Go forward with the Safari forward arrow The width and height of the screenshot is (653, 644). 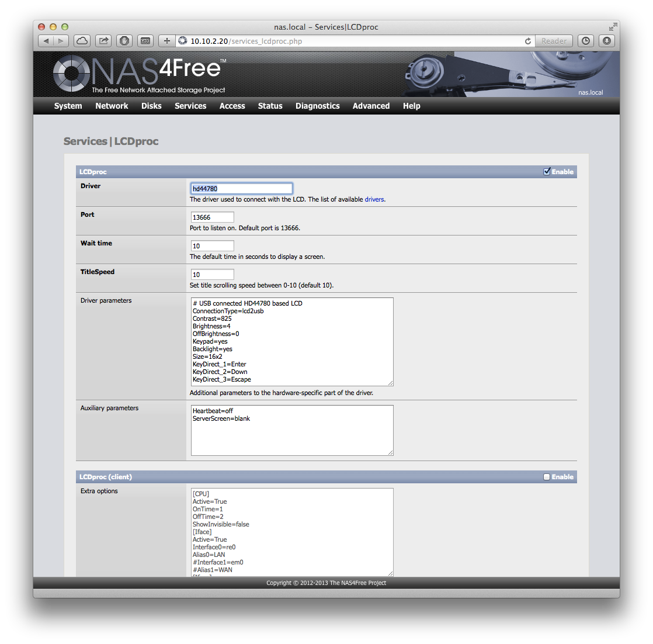(x=61, y=41)
